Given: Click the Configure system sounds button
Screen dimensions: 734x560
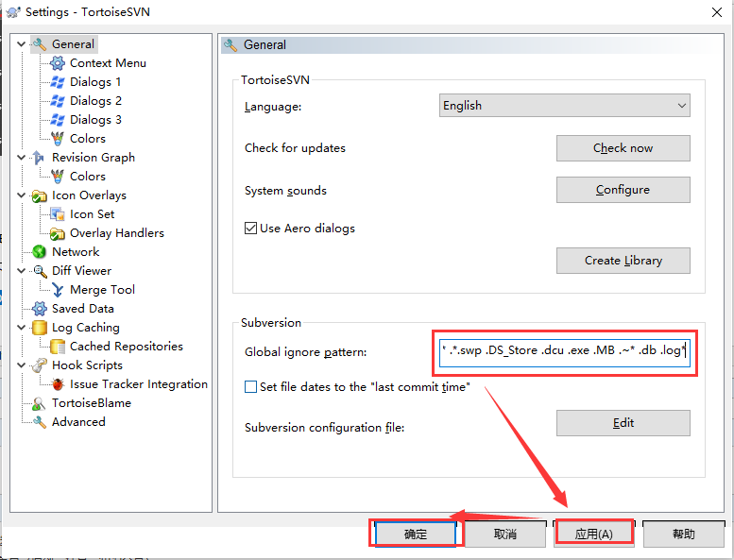Looking at the screenshot, I should pyautogui.click(x=623, y=190).
